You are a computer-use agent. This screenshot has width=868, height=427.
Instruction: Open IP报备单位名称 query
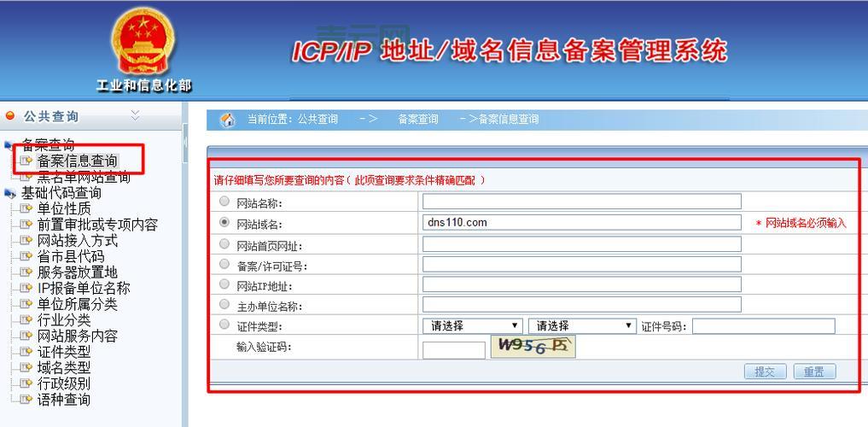[x=84, y=288]
